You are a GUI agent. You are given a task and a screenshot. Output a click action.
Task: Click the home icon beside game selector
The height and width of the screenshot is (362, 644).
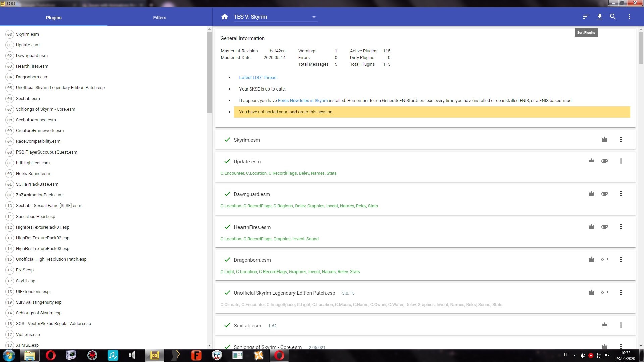coord(225,17)
